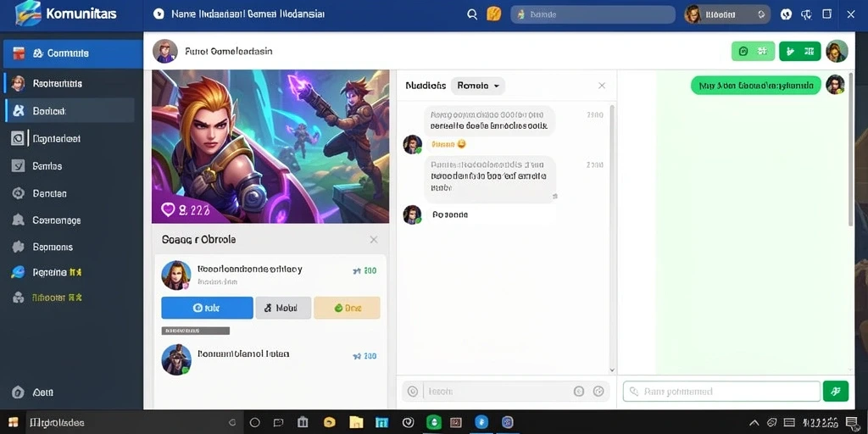Click the lower chat avatar beside last message

413,214
